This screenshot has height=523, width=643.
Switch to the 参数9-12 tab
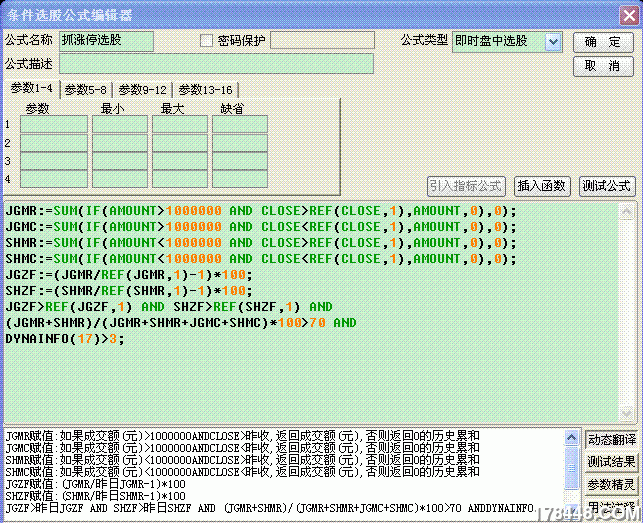[142, 90]
